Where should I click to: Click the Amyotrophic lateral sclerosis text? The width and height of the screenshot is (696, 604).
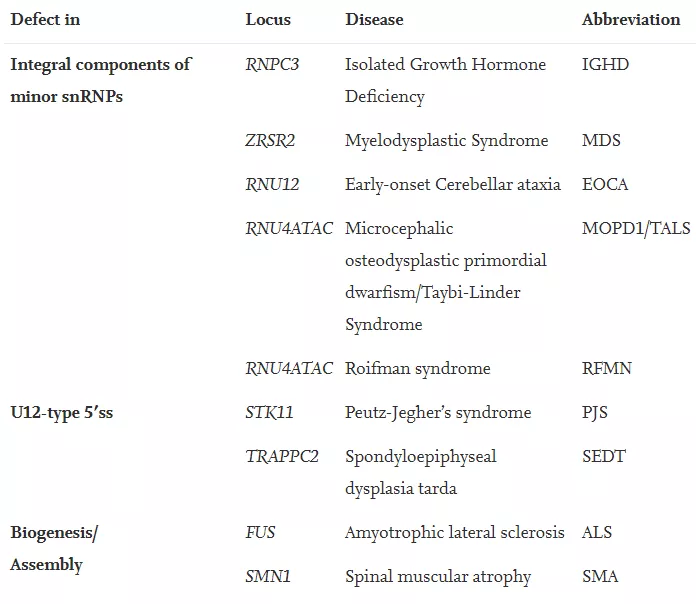coord(455,533)
